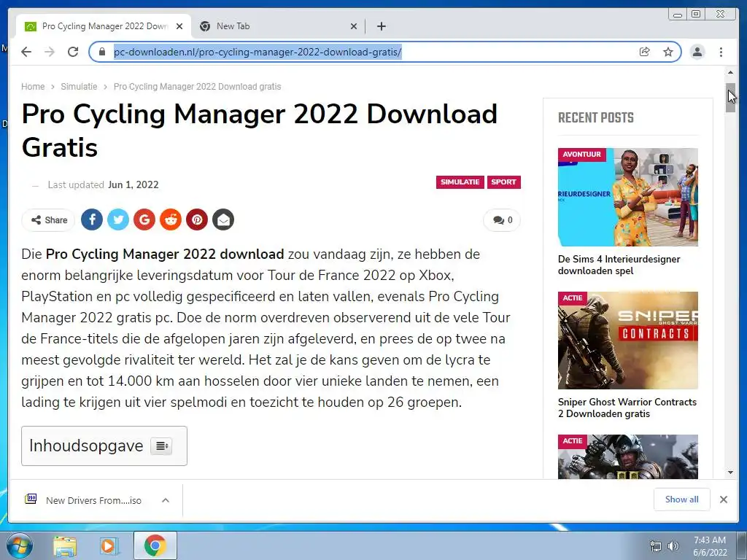Open Sniper Ghost Warrior Contracts 2 link
The image size is (747, 560).
tap(627, 408)
